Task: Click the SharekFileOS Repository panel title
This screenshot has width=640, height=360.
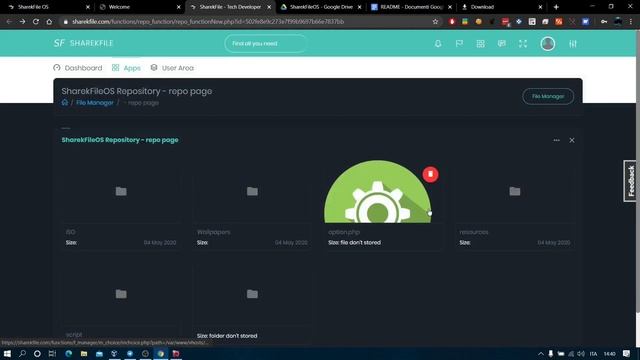Action: click(x=120, y=140)
